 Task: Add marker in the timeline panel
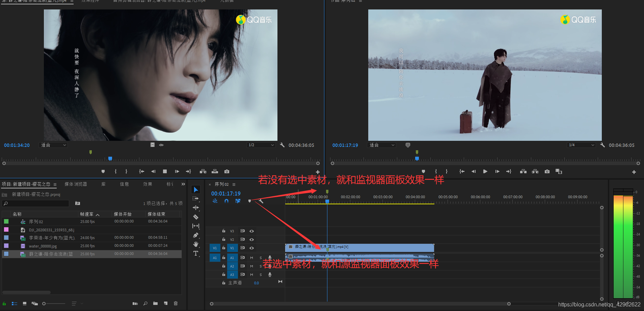tap(250, 201)
